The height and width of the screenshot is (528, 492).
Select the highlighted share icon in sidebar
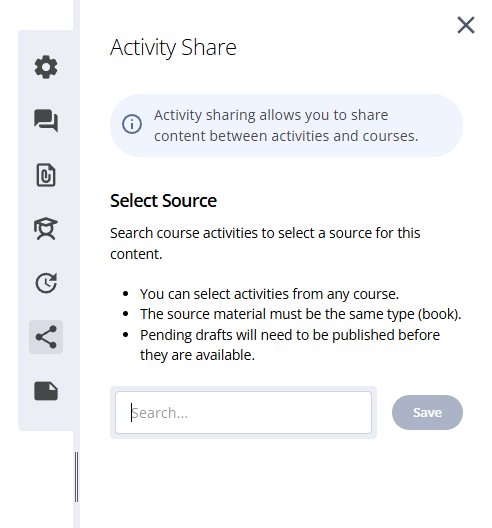point(46,337)
